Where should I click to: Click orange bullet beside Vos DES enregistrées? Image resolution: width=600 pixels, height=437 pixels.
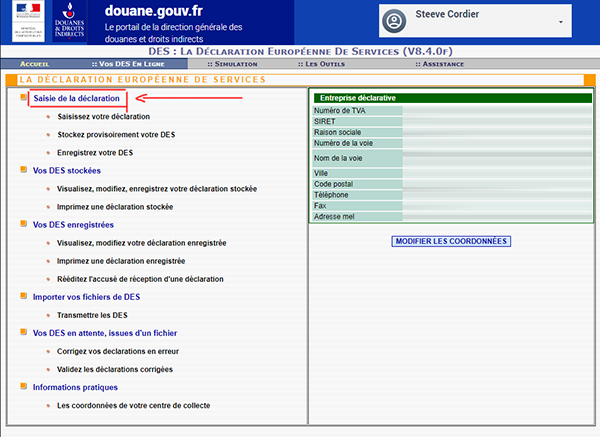23,223
